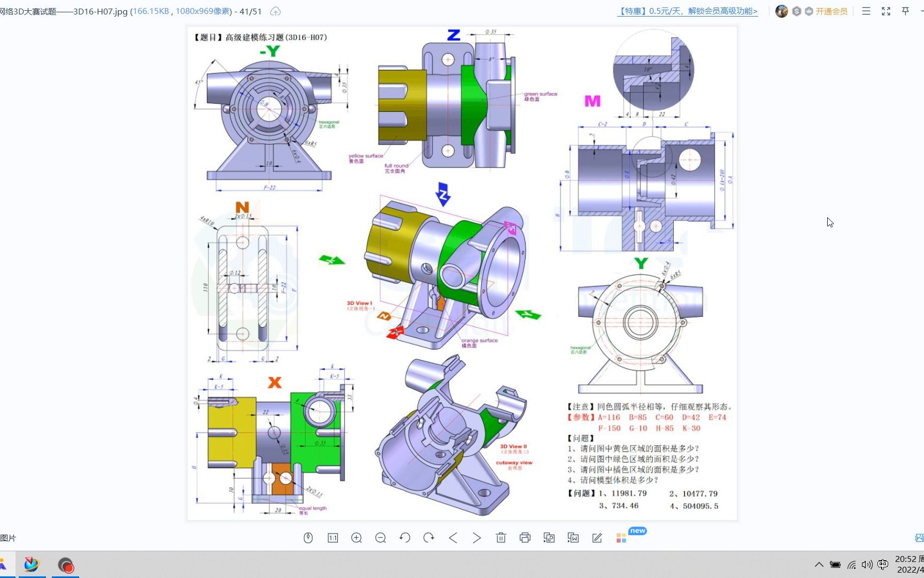Convert image to PDF icon
Image resolution: width=924 pixels, height=578 pixels.
tap(549, 538)
